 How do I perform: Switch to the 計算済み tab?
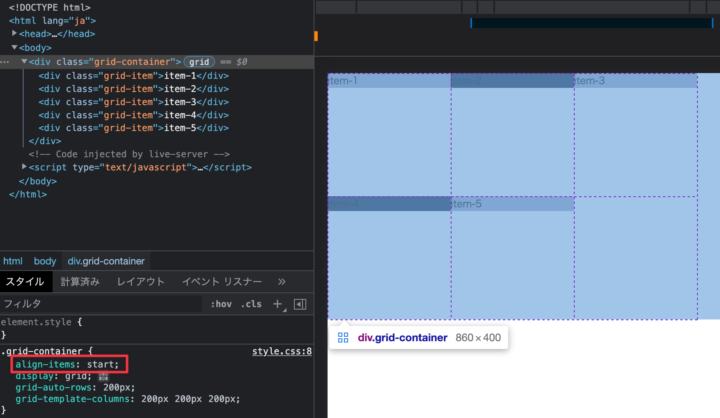click(80, 282)
